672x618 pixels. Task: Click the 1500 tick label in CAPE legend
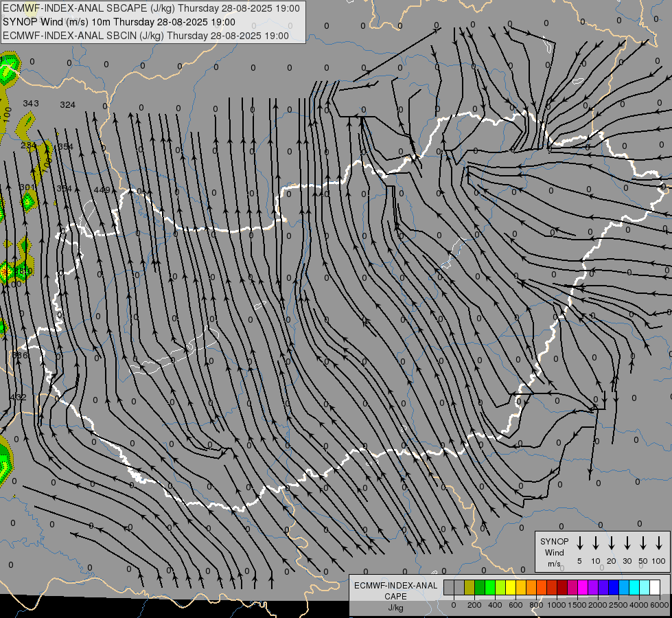tap(577, 605)
